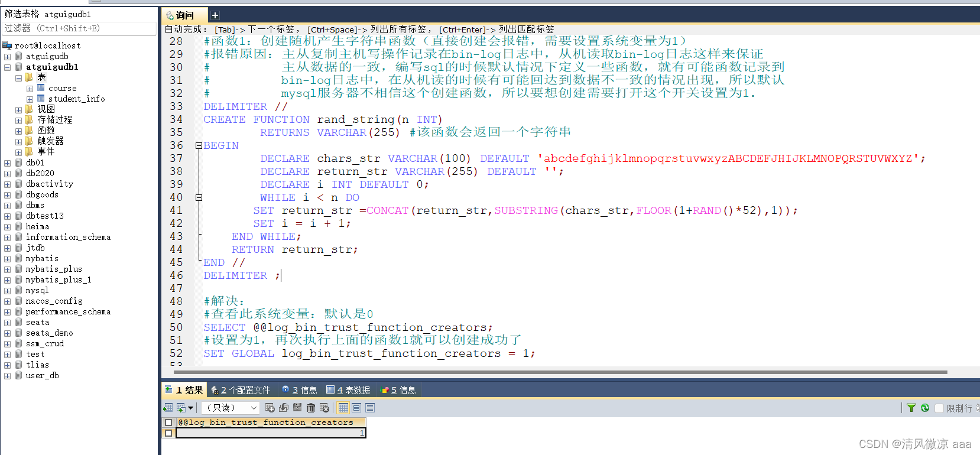The width and height of the screenshot is (980, 455).
Task: Open the 3 信息 messages tab
Action: click(300, 390)
